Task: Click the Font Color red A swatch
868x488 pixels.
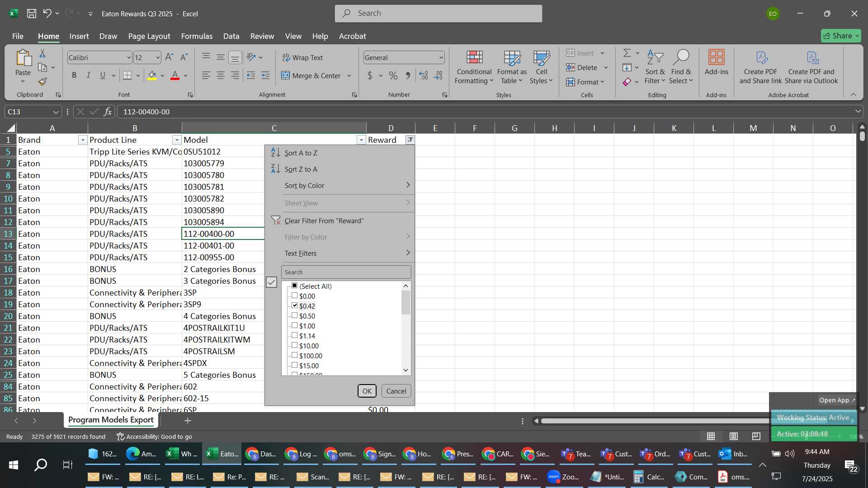Action: point(175,75)
